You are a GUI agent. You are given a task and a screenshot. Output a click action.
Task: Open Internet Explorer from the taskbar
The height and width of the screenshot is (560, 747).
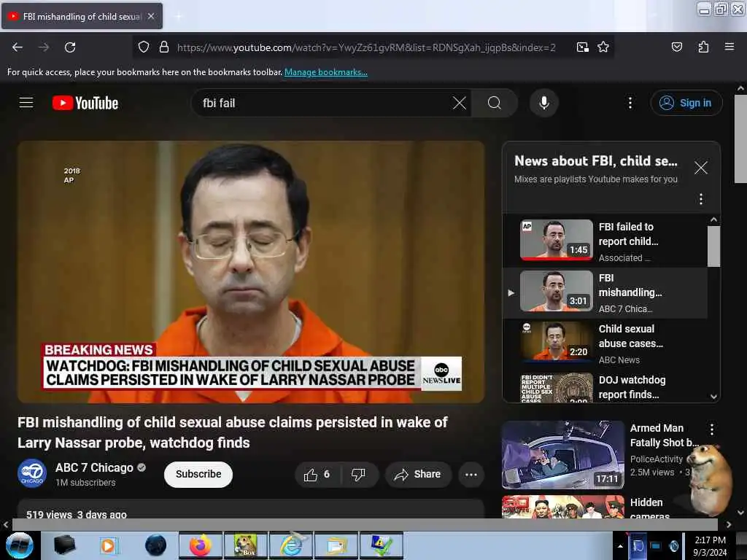click(x=290, y=545)
